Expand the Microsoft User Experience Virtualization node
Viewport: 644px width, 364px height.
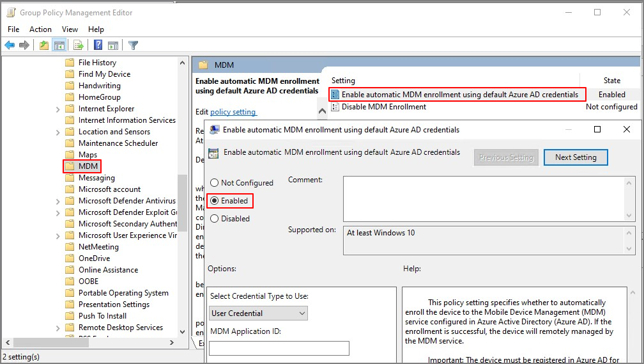click(58, 235)
